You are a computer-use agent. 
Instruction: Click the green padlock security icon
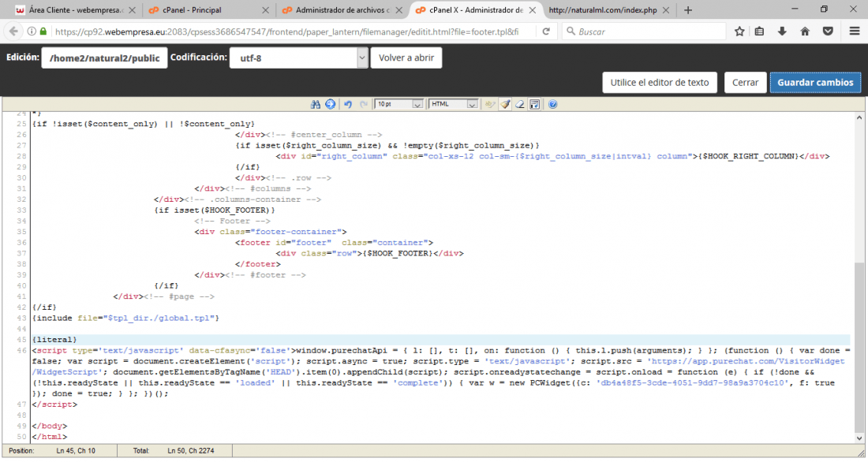(x=43, y=32)
